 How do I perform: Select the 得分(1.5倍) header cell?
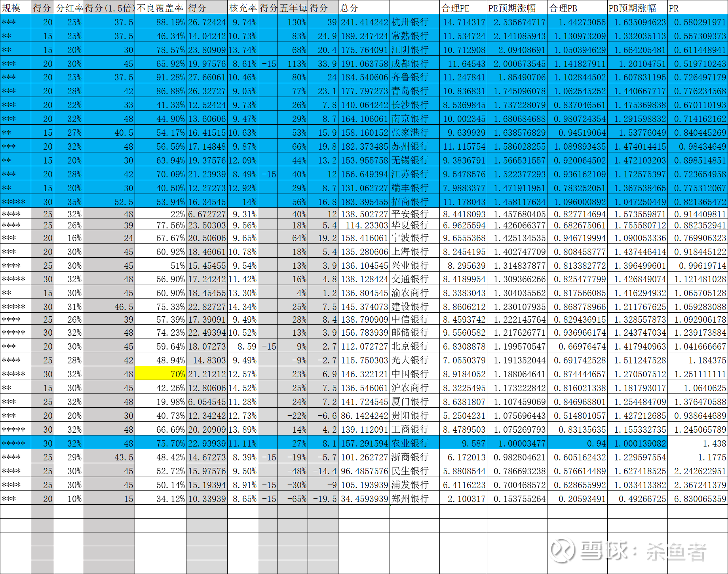point(109,8)
